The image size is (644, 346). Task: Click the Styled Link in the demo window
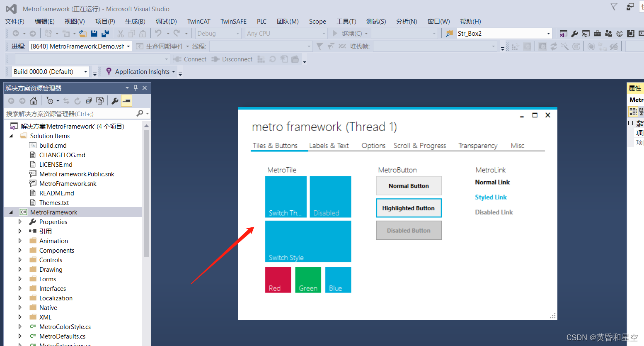coord(491,197)
